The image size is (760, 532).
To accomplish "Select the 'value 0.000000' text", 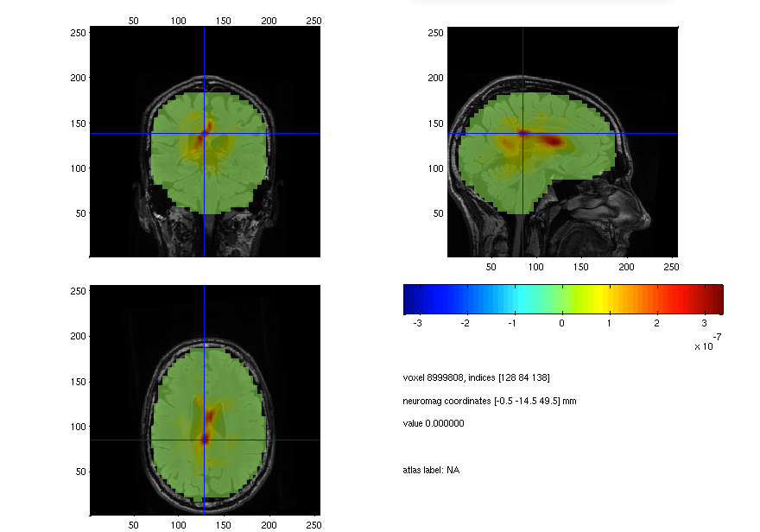I will 434,423.
